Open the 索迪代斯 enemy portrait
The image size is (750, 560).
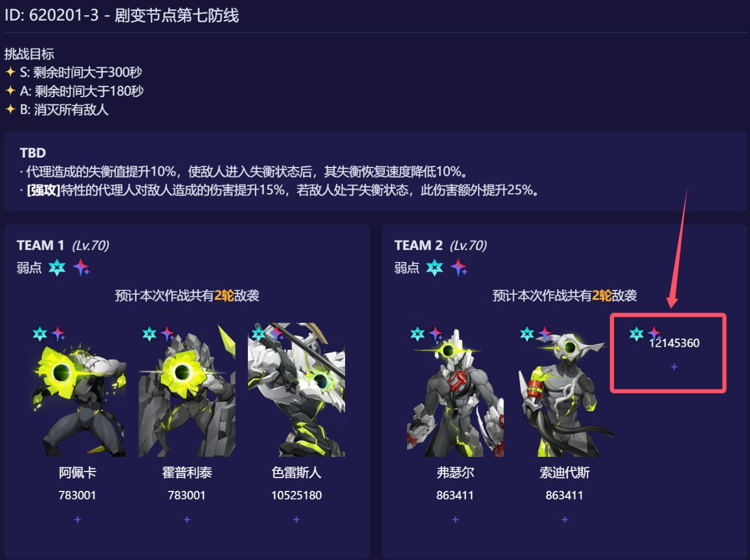tap(565, 390)
